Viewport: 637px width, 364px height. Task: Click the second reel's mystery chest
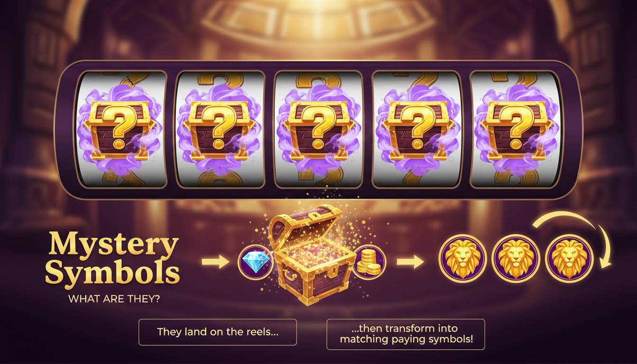click(x=219, y=128)
